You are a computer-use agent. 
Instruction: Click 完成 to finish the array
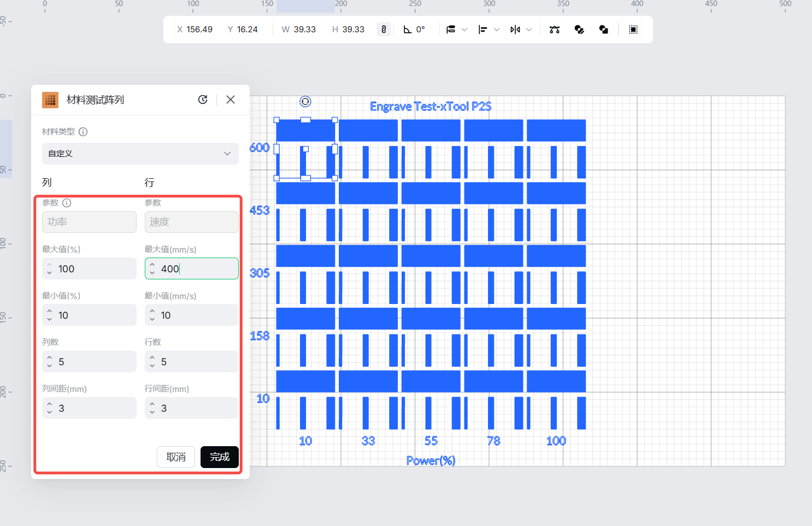coord(220,457)
